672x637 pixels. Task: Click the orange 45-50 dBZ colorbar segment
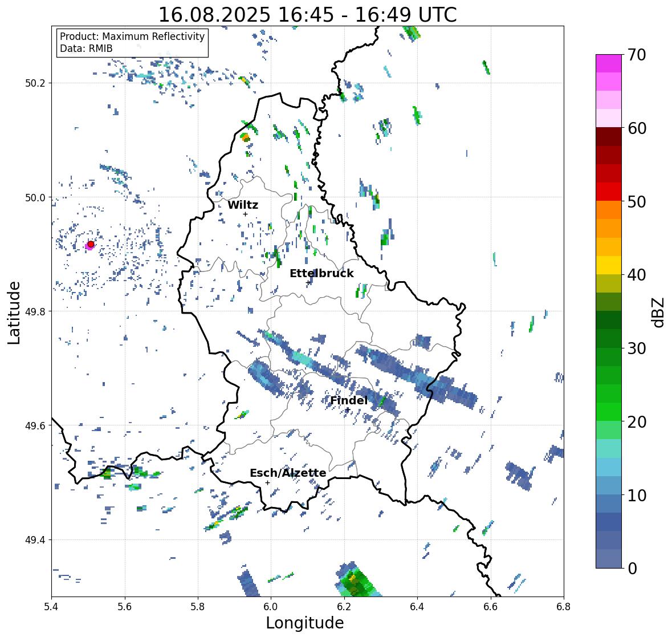609,219
